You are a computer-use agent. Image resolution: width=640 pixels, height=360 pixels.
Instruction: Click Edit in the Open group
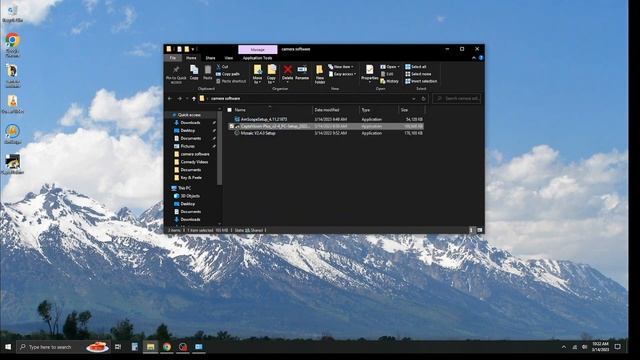387,74
